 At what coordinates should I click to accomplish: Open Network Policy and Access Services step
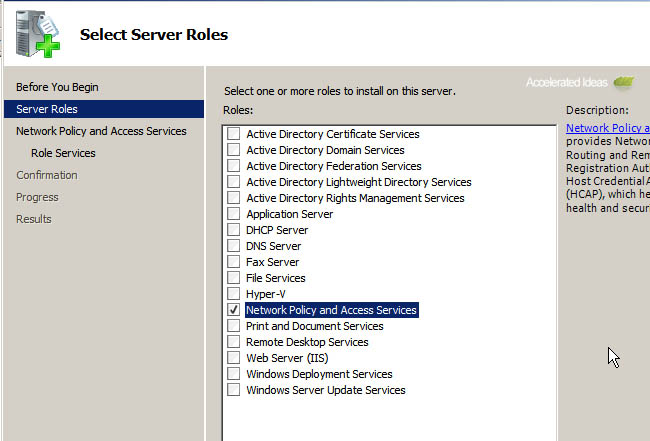click(x=101, y=131)
